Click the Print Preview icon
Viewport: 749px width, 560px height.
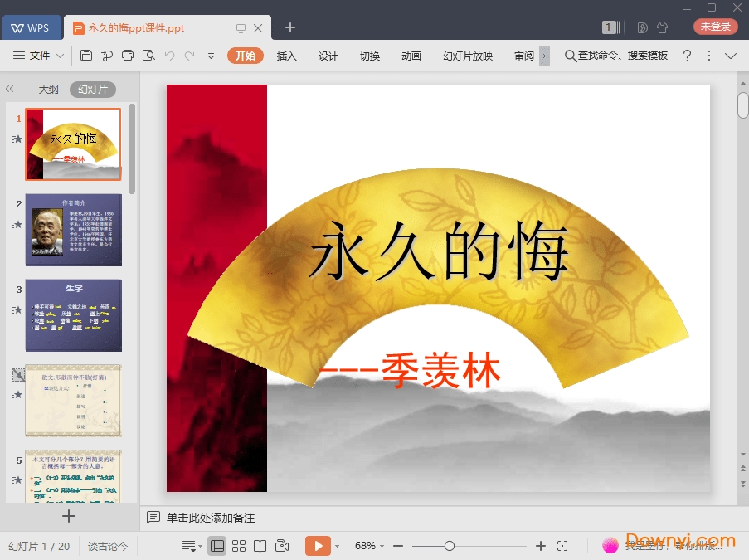[x=149, y=56]
